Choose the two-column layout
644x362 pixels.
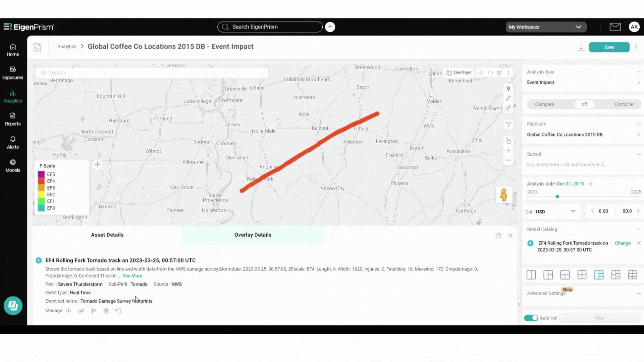[531, 275]
